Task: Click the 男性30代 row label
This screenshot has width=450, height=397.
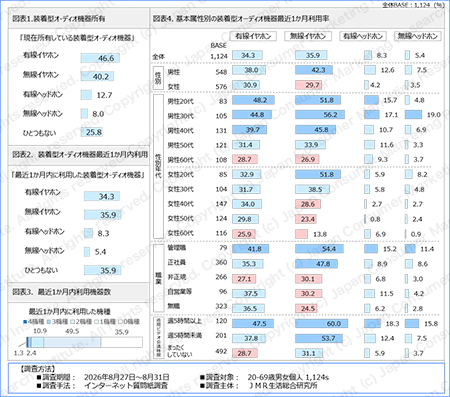Action: tap(180, 116)
